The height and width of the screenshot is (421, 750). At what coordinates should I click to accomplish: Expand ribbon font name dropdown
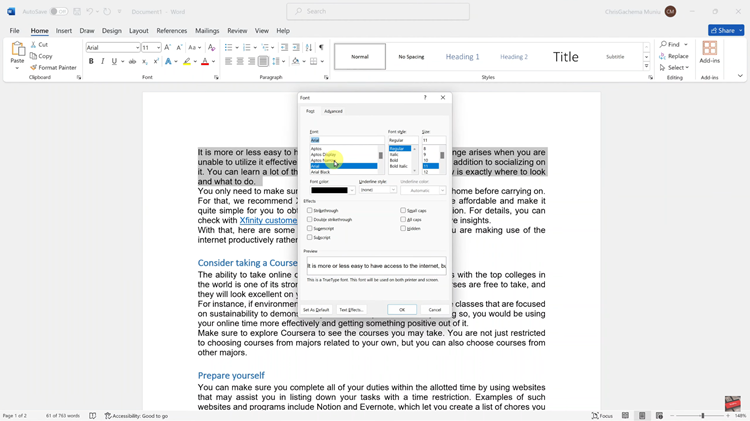pos(137,48)
